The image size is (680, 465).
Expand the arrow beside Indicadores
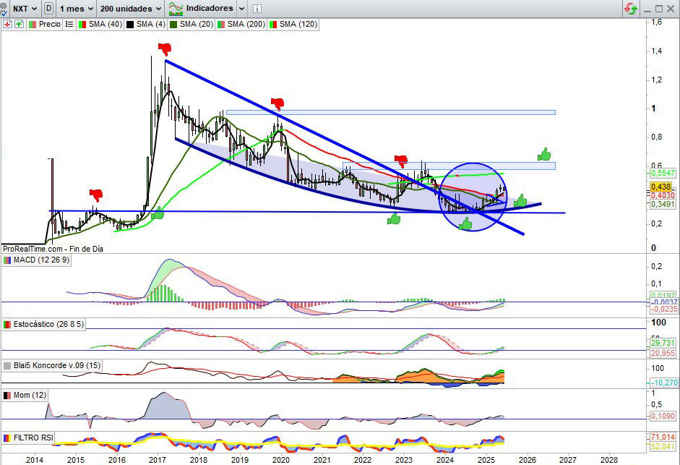point(242,8)
